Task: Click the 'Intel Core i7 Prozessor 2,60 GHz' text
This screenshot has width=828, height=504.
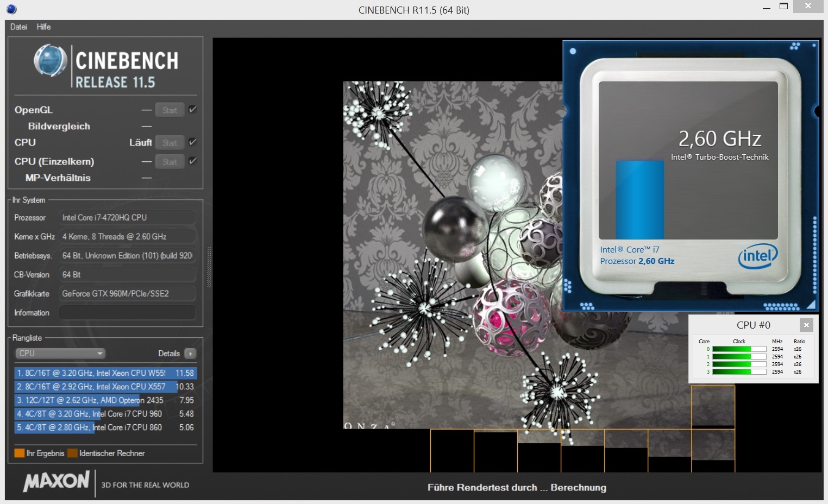Action: pos(637,255)
